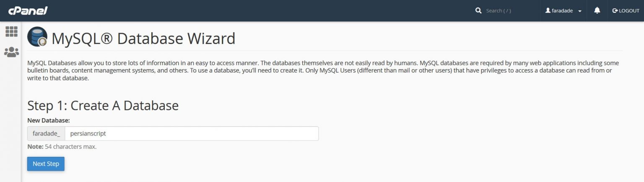Click the New Database label

click(48, 120)
